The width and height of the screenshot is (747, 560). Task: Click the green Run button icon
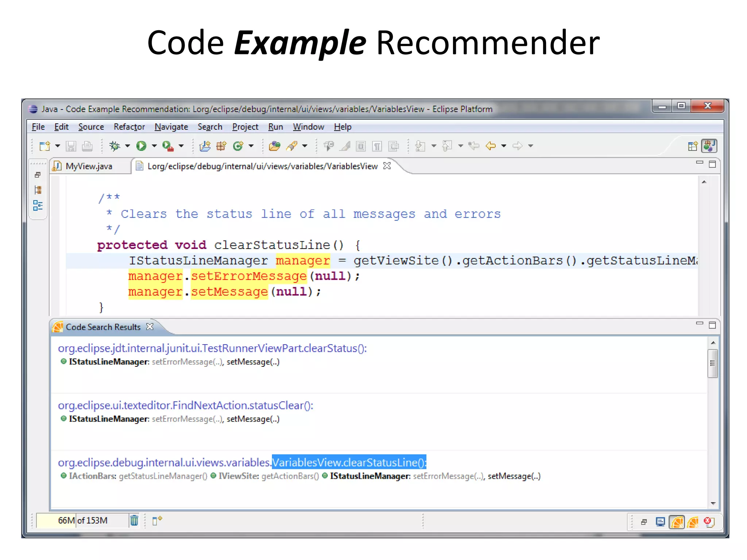click(x=141, y=146)
